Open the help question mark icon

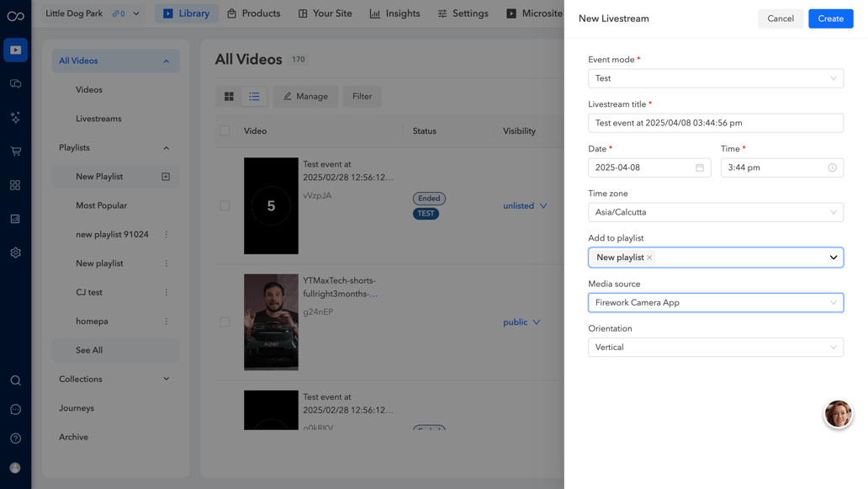pos(15,438)
